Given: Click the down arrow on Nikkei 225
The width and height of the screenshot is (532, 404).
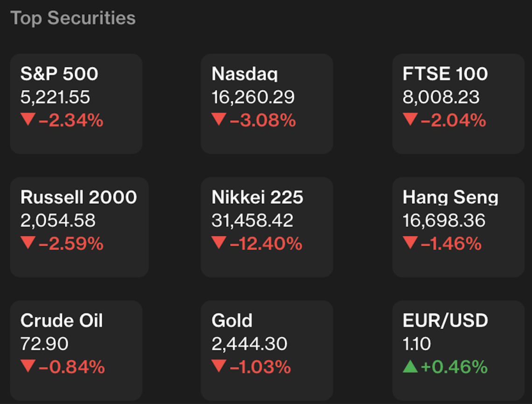Looking at the screenshot, I should pyautogui.click(x=218, y=243).
